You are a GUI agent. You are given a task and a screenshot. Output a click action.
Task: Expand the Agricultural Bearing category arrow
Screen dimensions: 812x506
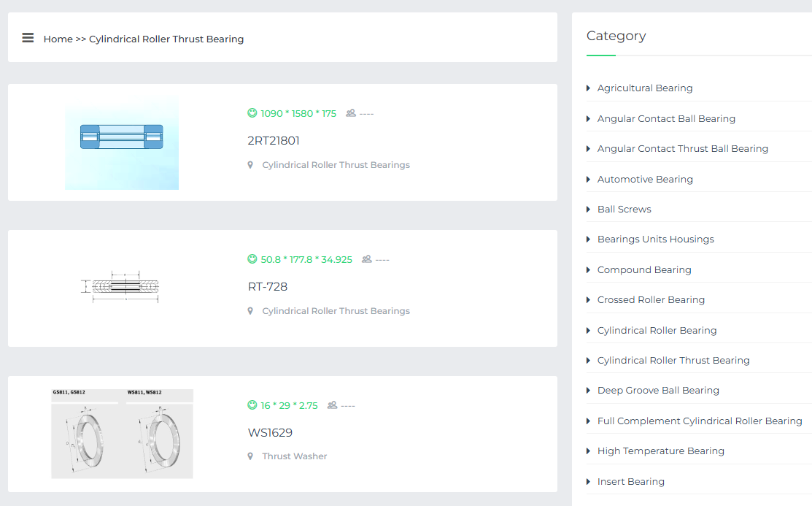point(589,88)
